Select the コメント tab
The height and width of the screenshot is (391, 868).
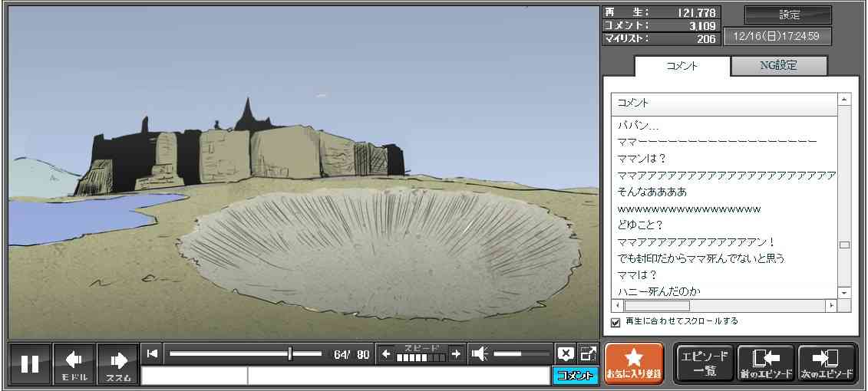682,66
